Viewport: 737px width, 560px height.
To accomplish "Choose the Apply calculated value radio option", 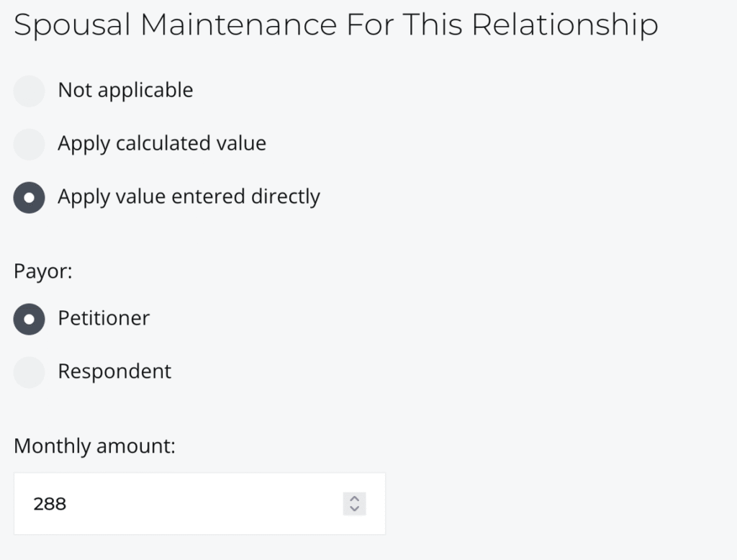I will (x=30, y=144).
